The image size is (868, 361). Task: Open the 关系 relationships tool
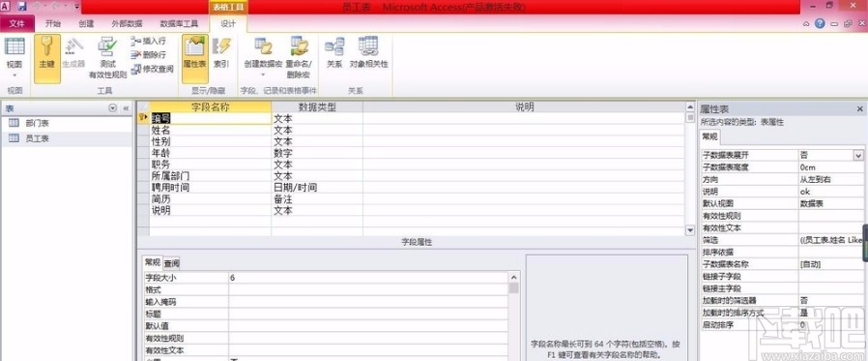click(334, 53)
